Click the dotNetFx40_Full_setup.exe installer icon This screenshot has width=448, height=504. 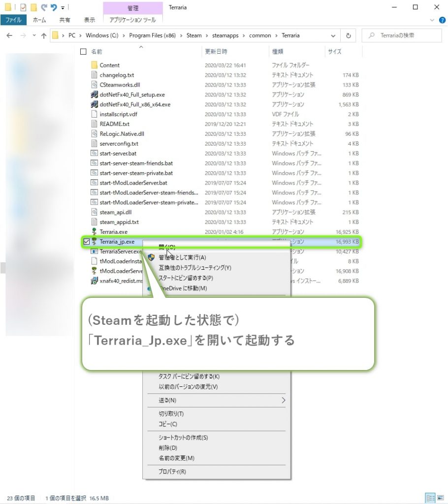(x=95, y=94)
